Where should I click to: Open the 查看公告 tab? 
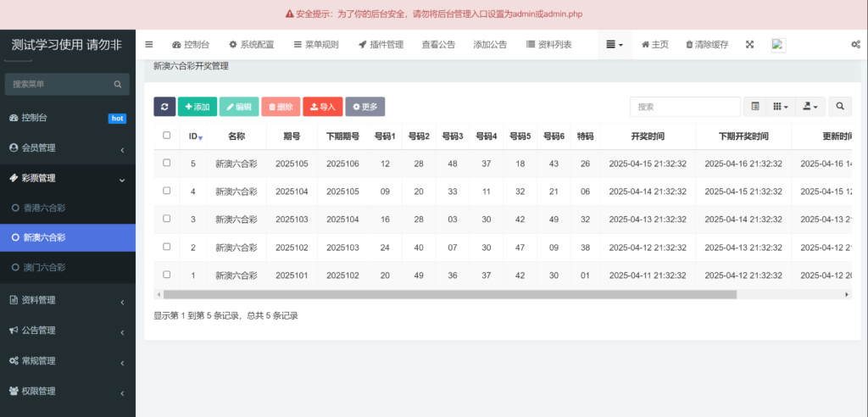tap(438, 45)
